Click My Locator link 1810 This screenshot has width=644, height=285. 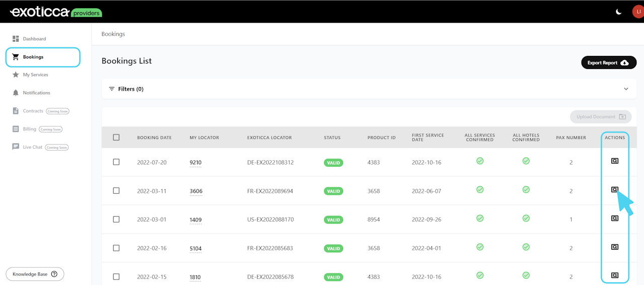pos(195,277)
